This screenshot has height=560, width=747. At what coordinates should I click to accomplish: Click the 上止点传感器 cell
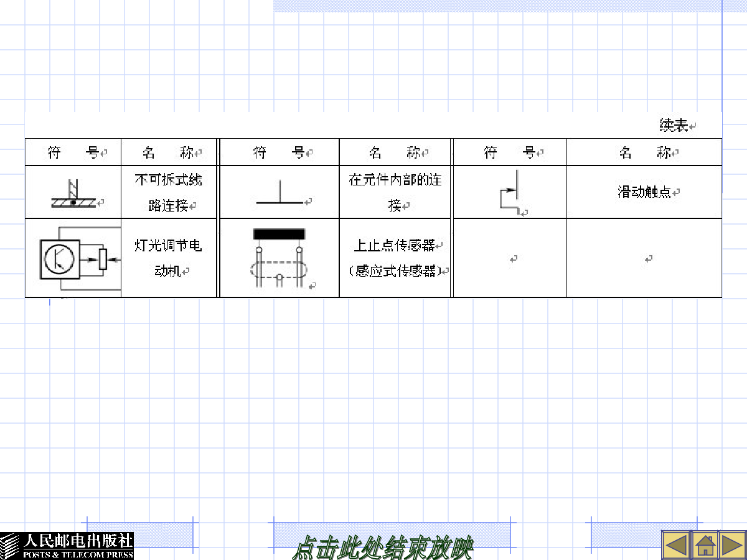[395, 258]
